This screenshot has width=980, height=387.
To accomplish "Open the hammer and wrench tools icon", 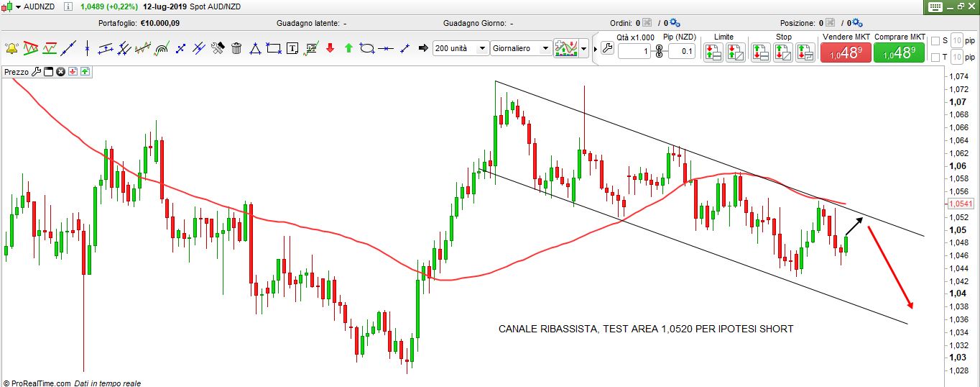I will (218, 49).
